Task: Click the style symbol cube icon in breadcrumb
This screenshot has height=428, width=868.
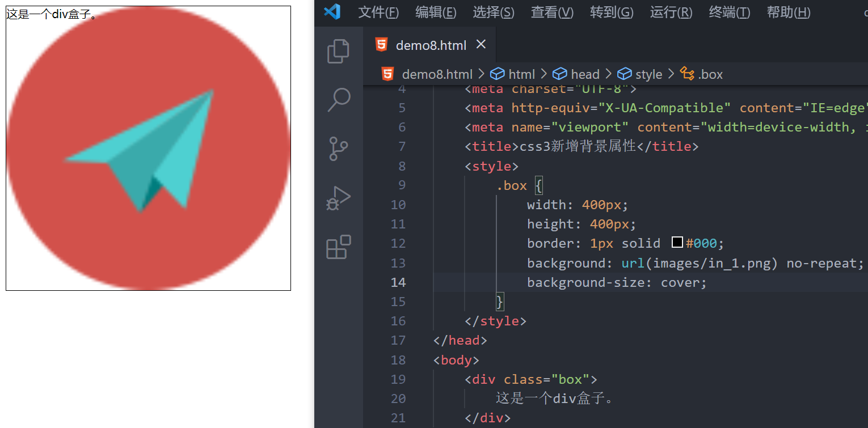Action: [x=625, y=74]
